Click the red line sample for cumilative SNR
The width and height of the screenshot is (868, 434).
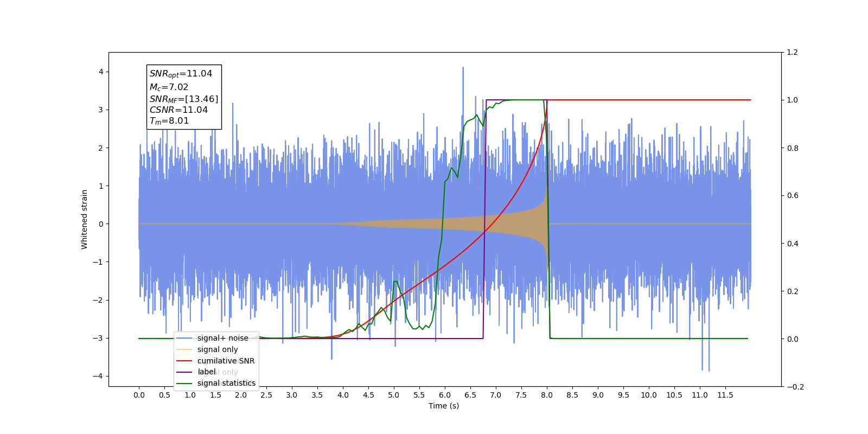(184, 361)
